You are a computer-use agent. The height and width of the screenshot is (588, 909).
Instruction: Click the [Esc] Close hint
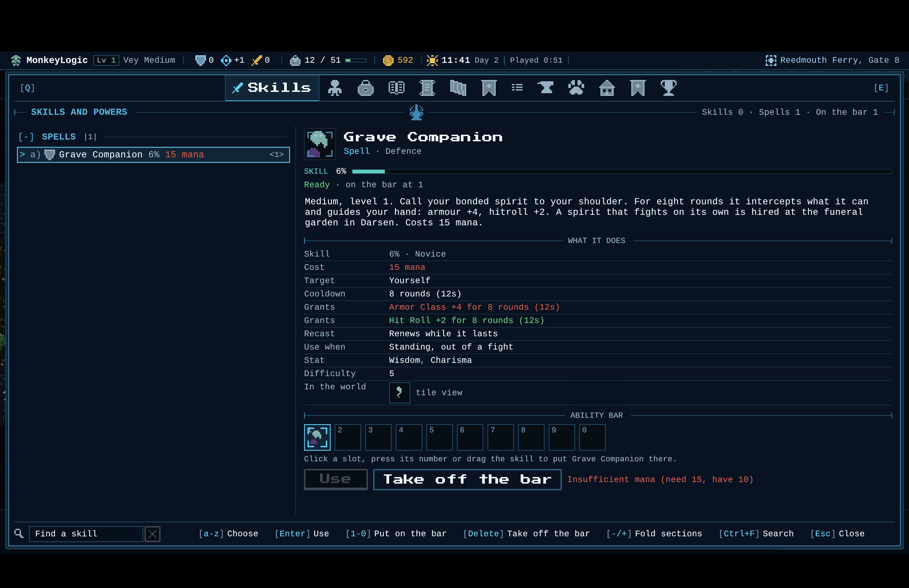837,534
